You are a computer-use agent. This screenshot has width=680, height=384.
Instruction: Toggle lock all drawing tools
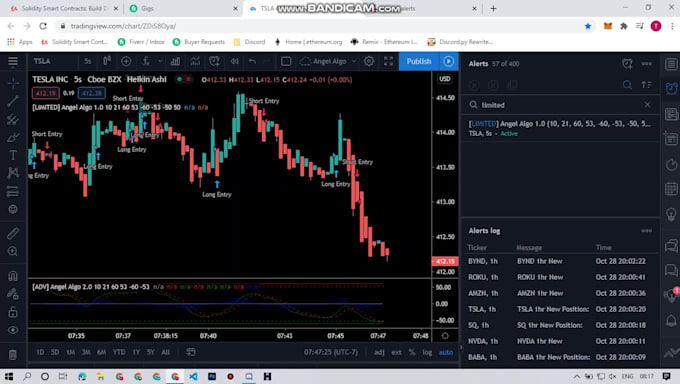13,312
